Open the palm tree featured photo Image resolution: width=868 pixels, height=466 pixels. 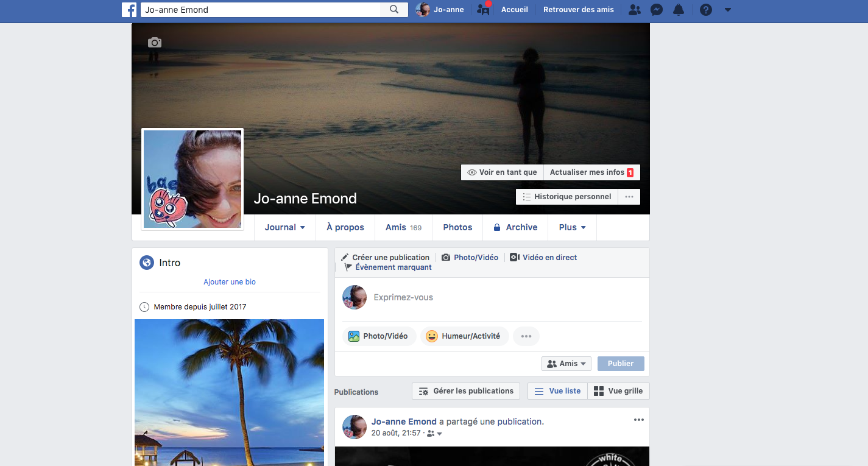(x=229, y=392)
